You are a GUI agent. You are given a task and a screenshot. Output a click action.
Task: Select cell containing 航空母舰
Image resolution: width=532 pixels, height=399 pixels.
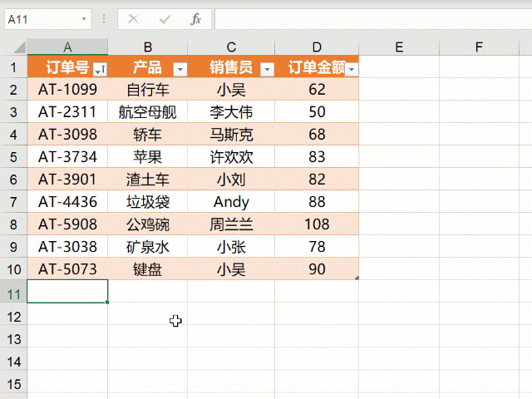(x=148, y=112)
